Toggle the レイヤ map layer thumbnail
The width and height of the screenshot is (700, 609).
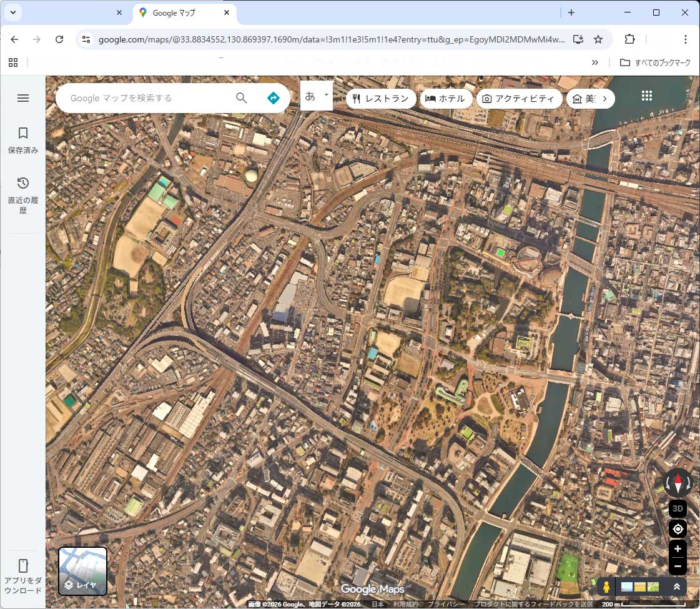(x=83, y=571)
